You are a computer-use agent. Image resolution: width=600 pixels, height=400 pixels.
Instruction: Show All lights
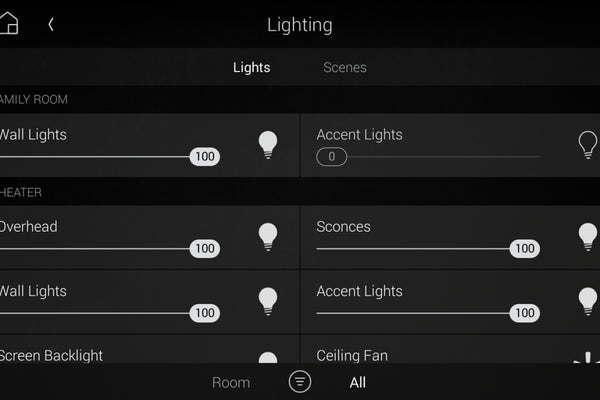357,382
